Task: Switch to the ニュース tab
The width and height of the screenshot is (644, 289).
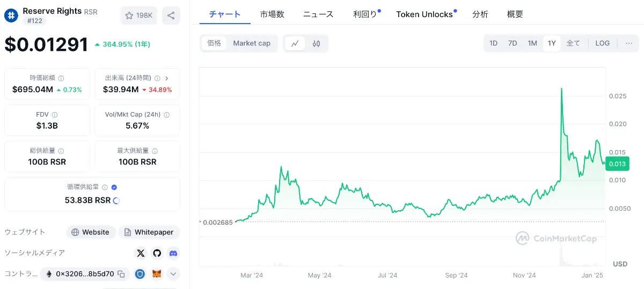Action: click(x=318, y=14)
